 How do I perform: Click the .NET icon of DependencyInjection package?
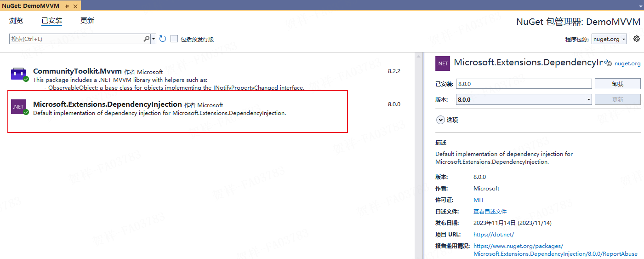point(18,107)
